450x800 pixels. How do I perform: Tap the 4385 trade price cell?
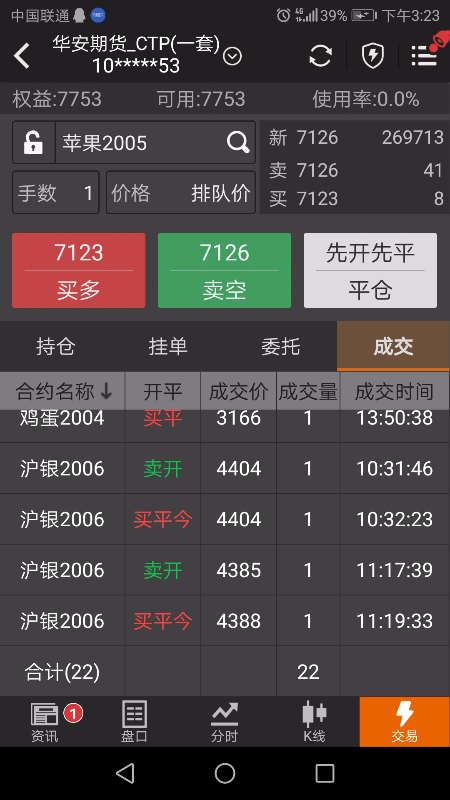pyautogui.click(x=239, y=570)
